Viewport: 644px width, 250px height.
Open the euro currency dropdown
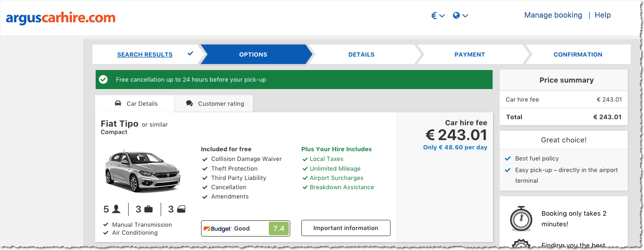click(438, 15)
